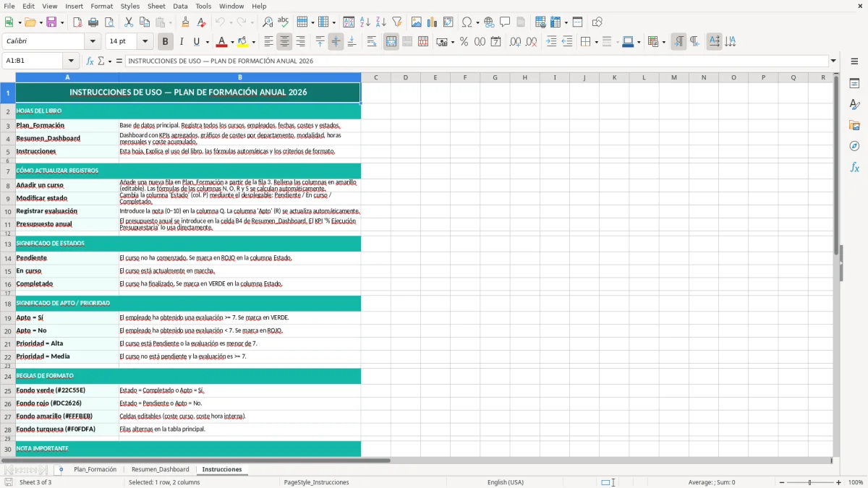The width and height of the screenshot is (868, 488).
Task: Open Borders dropdown arrow
Action: tap(596, 42)
